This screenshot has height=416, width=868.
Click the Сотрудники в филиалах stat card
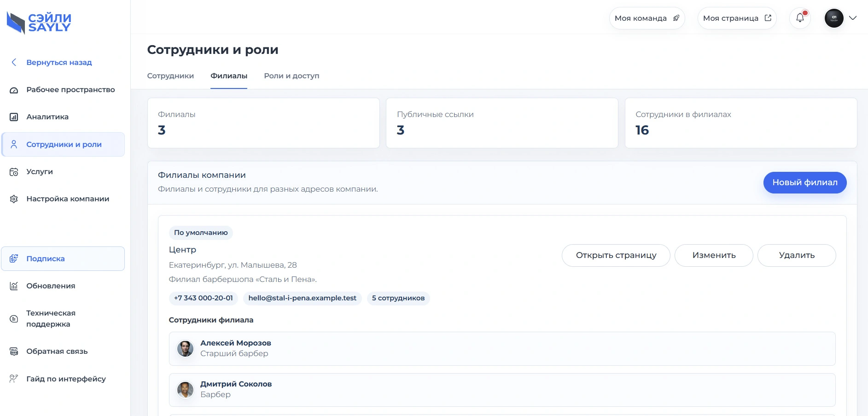coord(741,123)
